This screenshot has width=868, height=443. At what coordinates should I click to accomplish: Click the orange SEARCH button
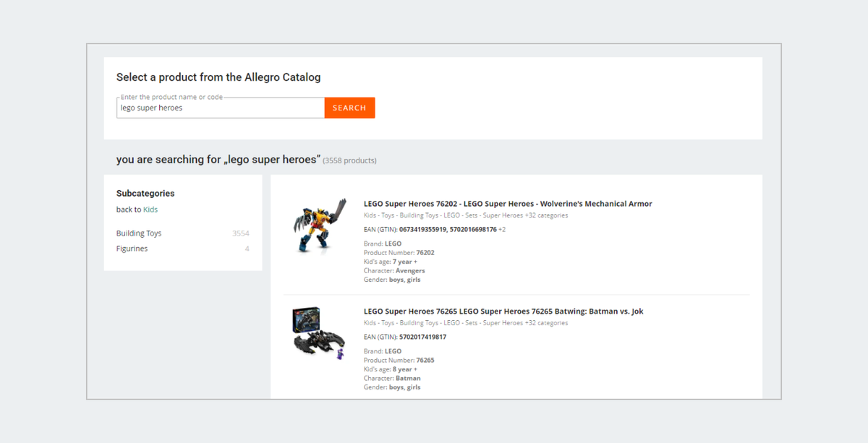coord(349,108)
